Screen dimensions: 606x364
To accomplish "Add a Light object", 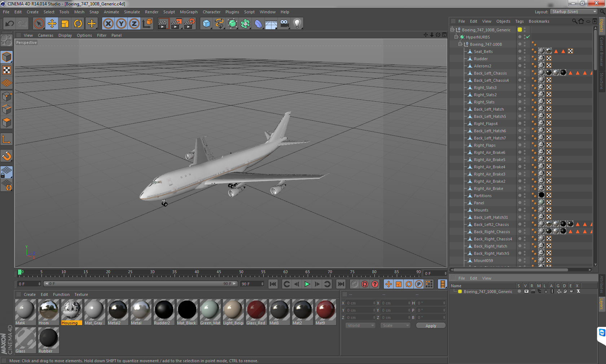I will 297,24.
